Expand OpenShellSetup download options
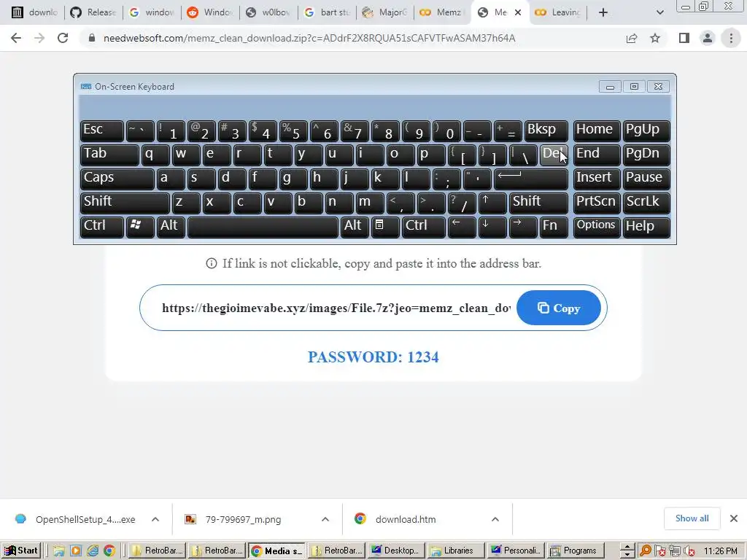The height and width of the screenshot is (560, 747). tap(155, 519)
